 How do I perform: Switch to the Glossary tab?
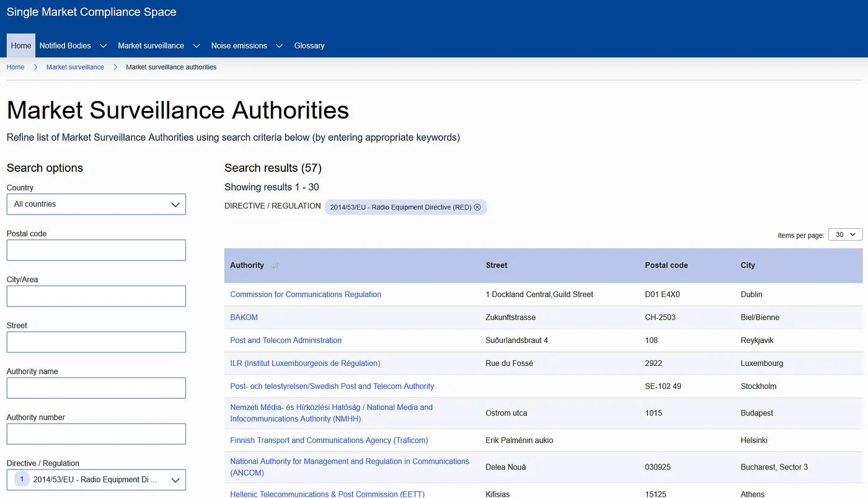pyautogui.click(x=309, y=45)
